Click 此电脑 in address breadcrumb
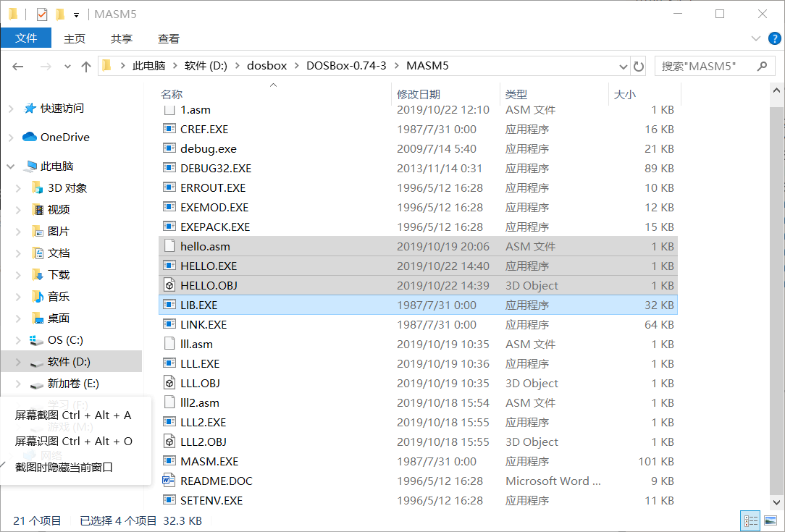This screenshot has height=532, width=785. click(x=148, y=66)
